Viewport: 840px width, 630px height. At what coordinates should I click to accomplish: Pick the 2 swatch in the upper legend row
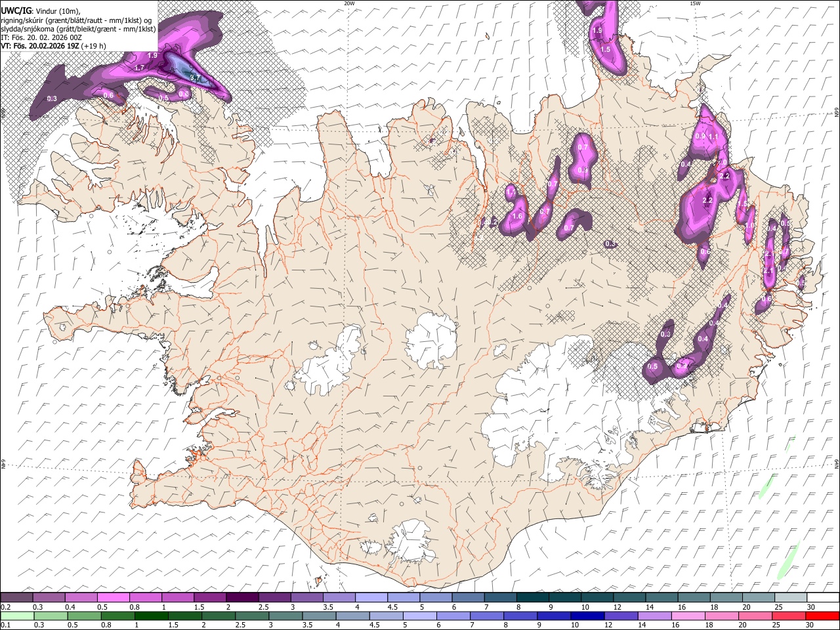(242, 597)
